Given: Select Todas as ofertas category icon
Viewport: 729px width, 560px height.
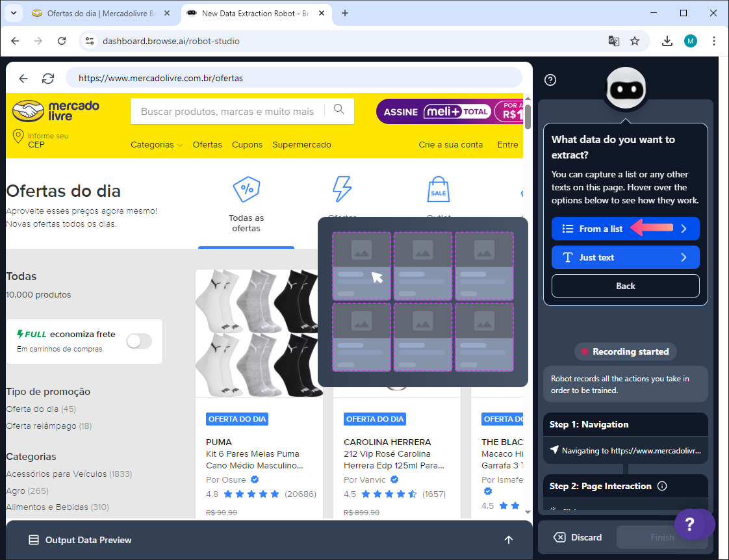Looking at the screenshot, I should tap(246, 190).
